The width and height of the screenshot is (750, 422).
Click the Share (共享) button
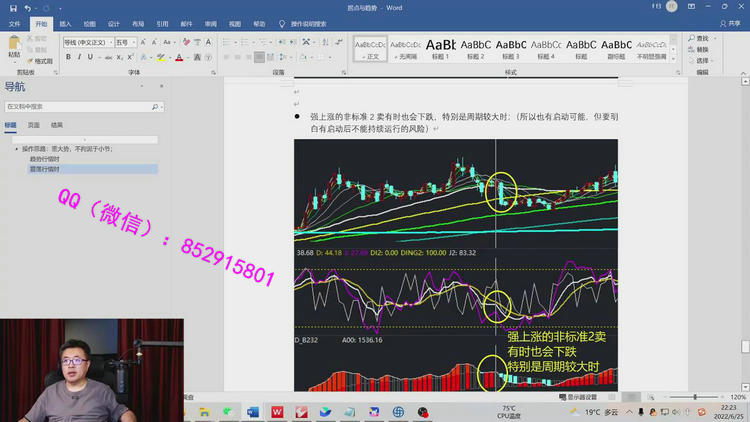coord(731,23)
